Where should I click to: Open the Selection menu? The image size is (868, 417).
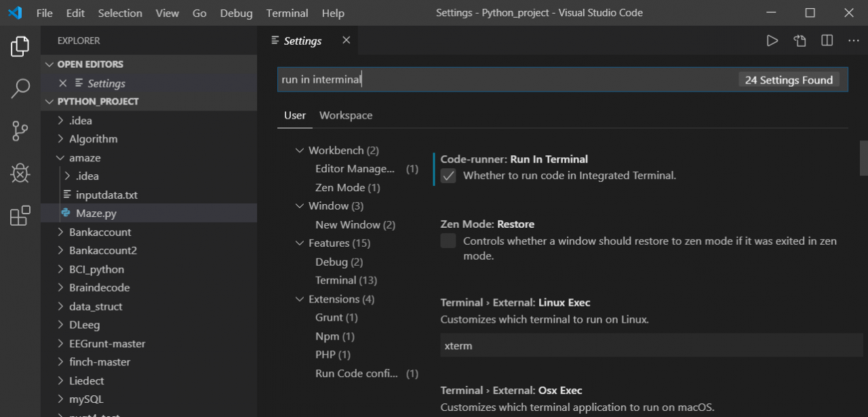[120, 13]
